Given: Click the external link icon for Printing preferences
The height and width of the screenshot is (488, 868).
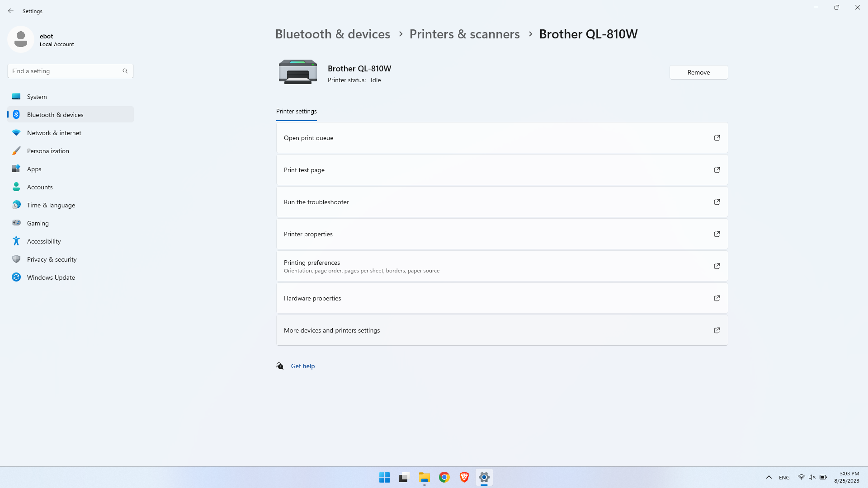Looking at the screenshot, I should pyautogui.click(x=717, y=266).
